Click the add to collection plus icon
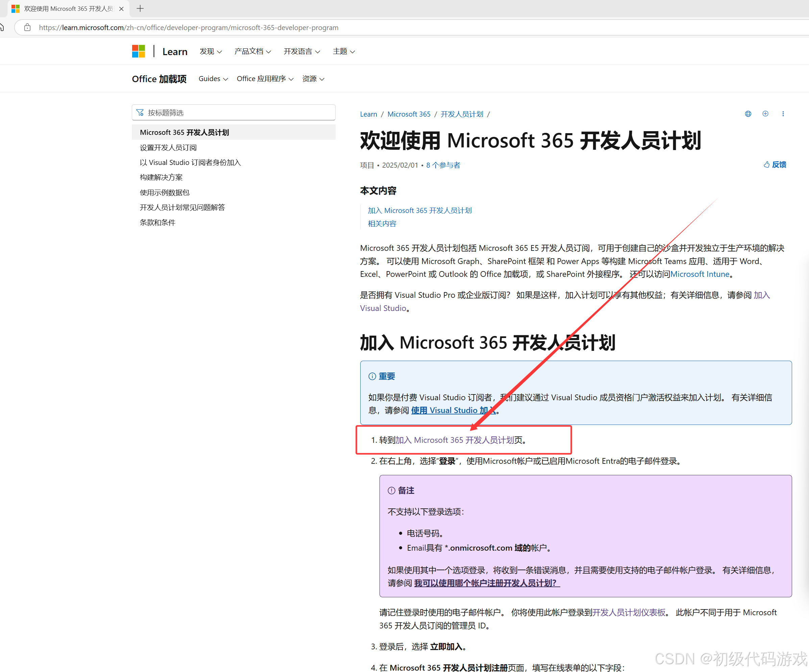Screen dimensions: 809x672 point(765,114)
